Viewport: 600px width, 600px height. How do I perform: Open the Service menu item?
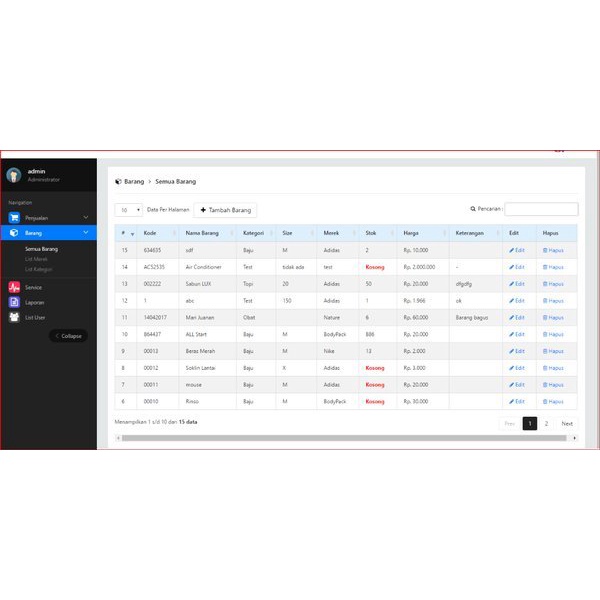[x=33, y=287]
